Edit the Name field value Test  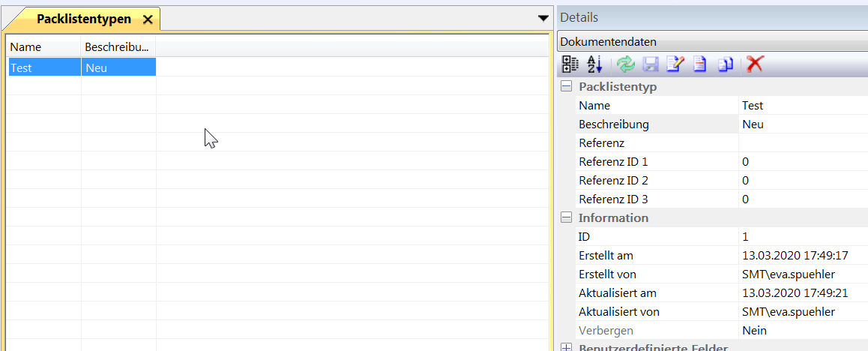[x=802, y=106]
